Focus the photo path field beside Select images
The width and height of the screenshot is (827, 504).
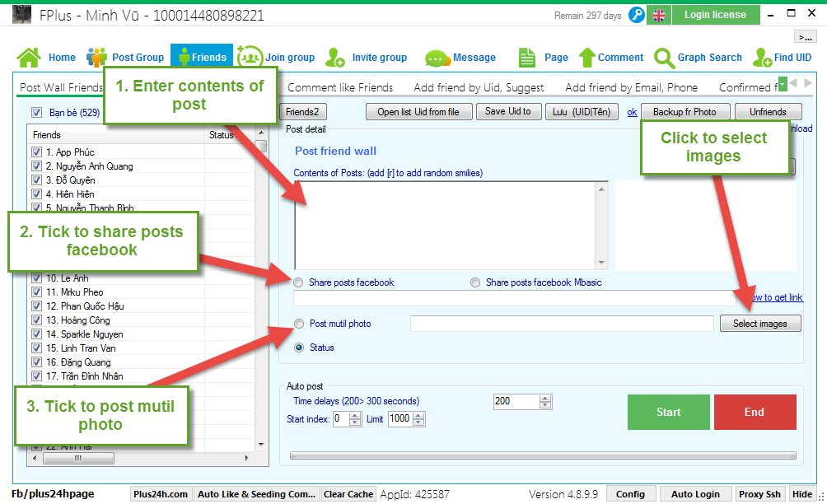[562, 324]
